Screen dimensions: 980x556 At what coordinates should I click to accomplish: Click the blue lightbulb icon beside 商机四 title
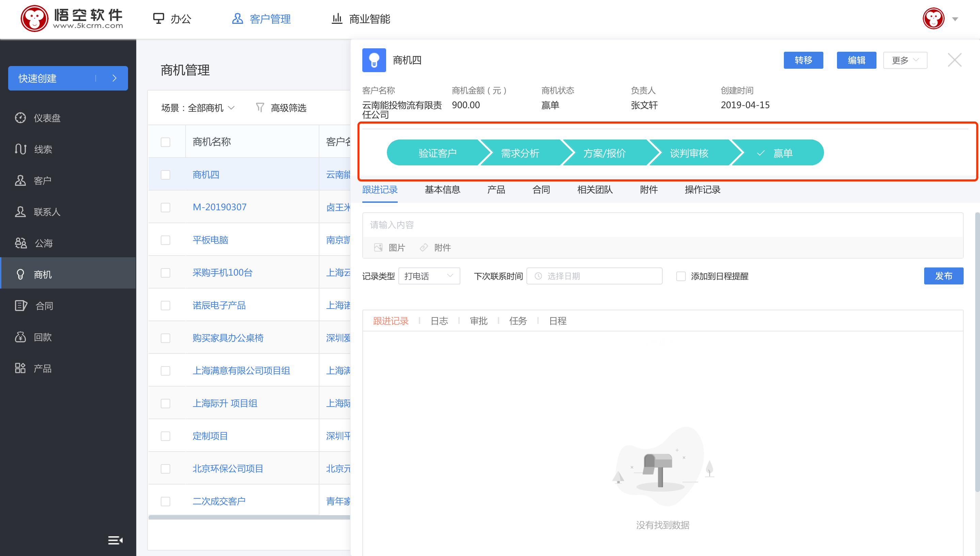[x=374, y=60]
